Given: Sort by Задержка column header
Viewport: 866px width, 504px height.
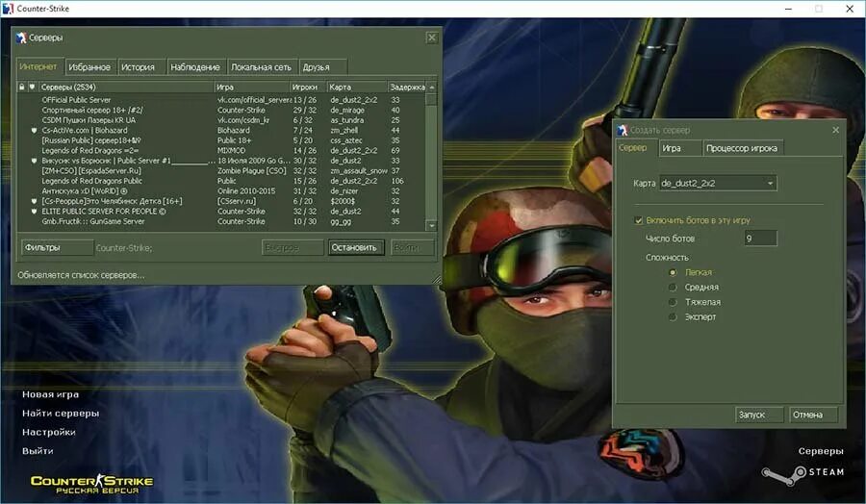Looking at the screenshot, I should pos(407,87).
